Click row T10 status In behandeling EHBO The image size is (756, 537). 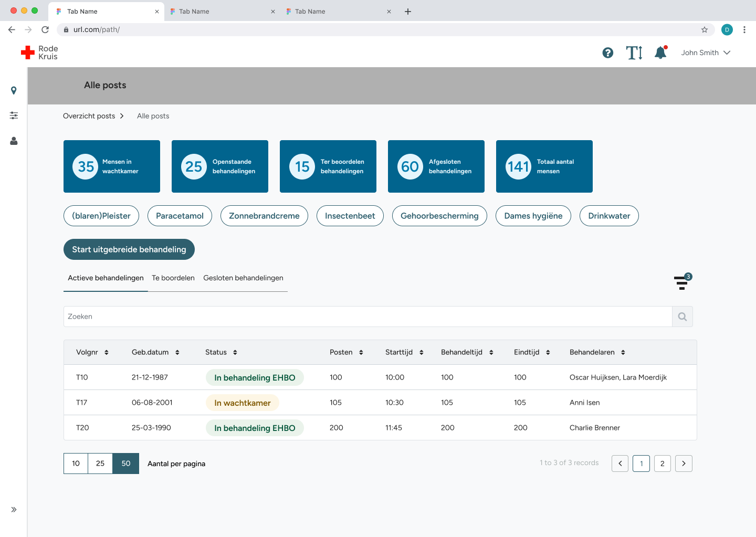pyautogui.click(x=255, y=377)
